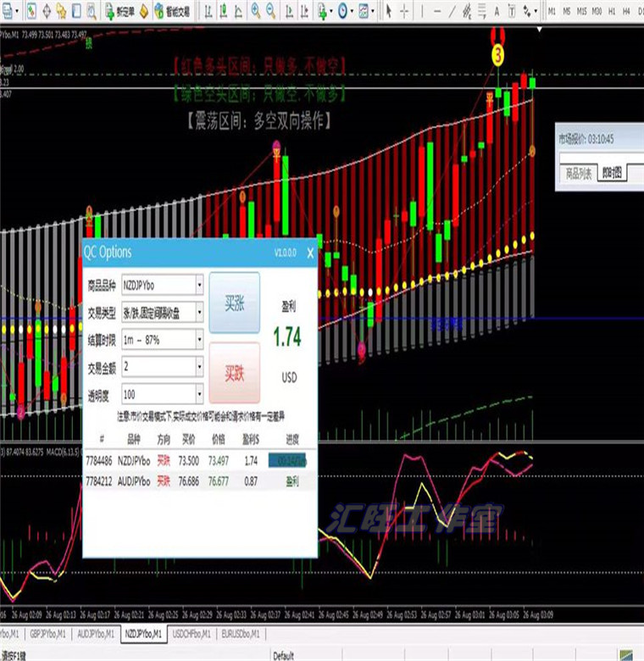Click the 新定单 new order button

[x=120, y=11]
